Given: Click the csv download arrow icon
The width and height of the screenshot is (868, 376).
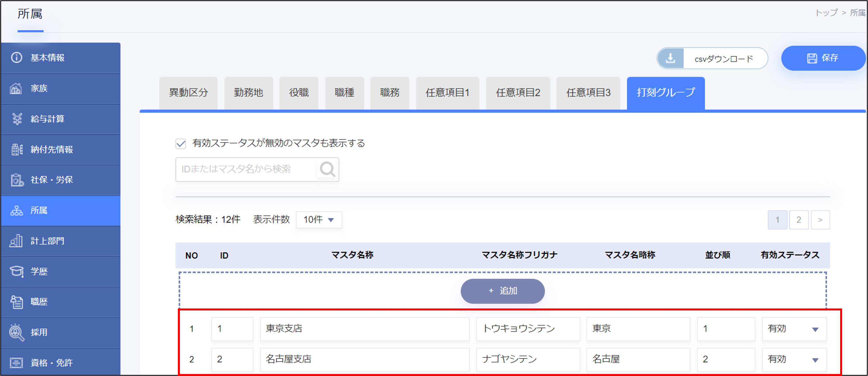Looking at the screenshot, I should tap(671, 58).
